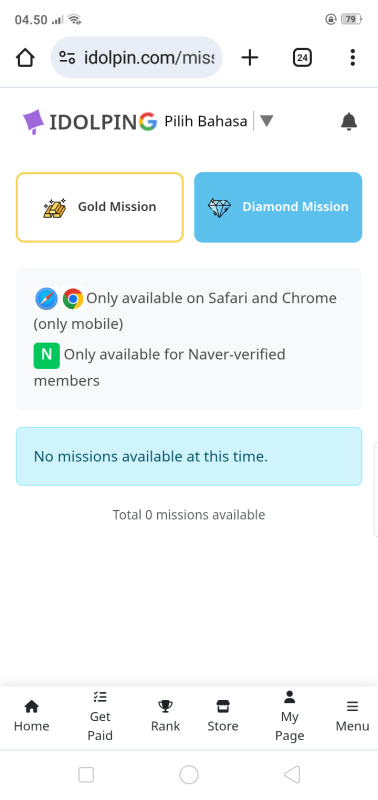
Task: Open the Store in bottom navigation
Action: click(x=223, y=716)
